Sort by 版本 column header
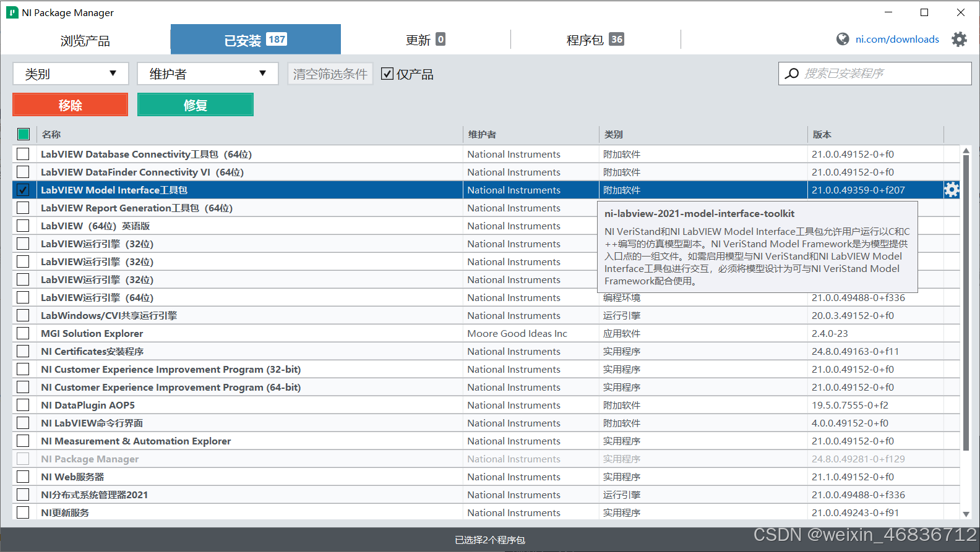 click(x=875, y=134)
